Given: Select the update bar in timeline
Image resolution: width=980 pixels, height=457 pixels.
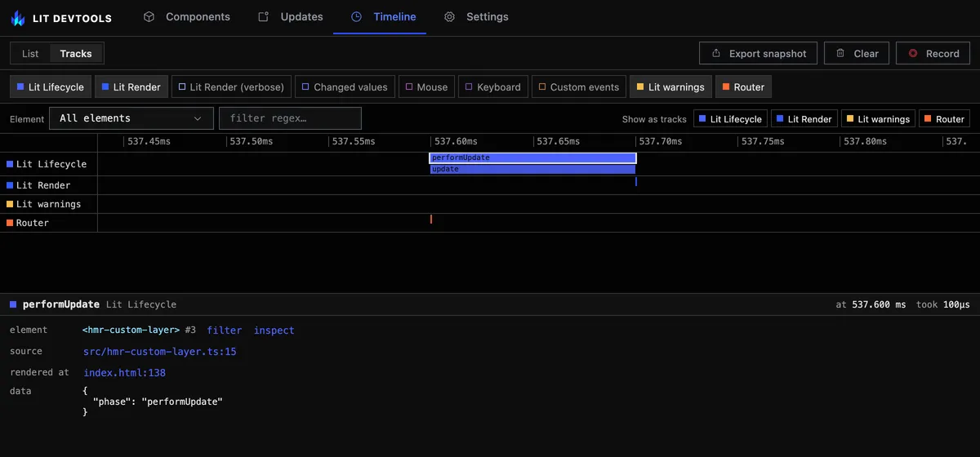Looking at the screenshot, I should pos(532,169).
